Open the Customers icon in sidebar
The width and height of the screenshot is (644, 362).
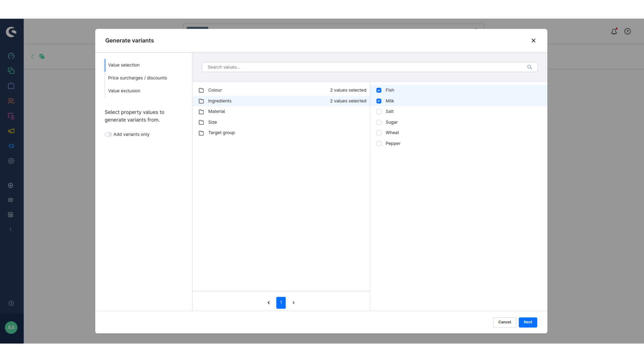(x=11, y=101)
